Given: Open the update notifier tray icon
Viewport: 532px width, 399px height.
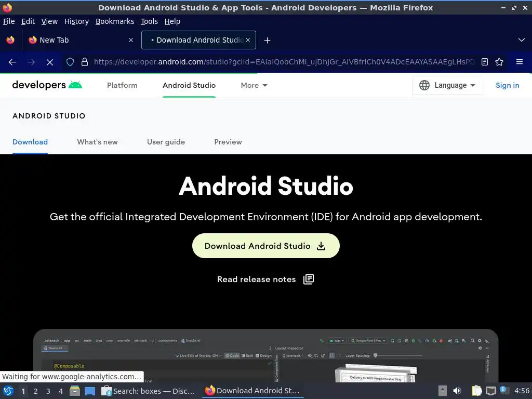Looking at the screenshot, I should [x=504, y=391].
